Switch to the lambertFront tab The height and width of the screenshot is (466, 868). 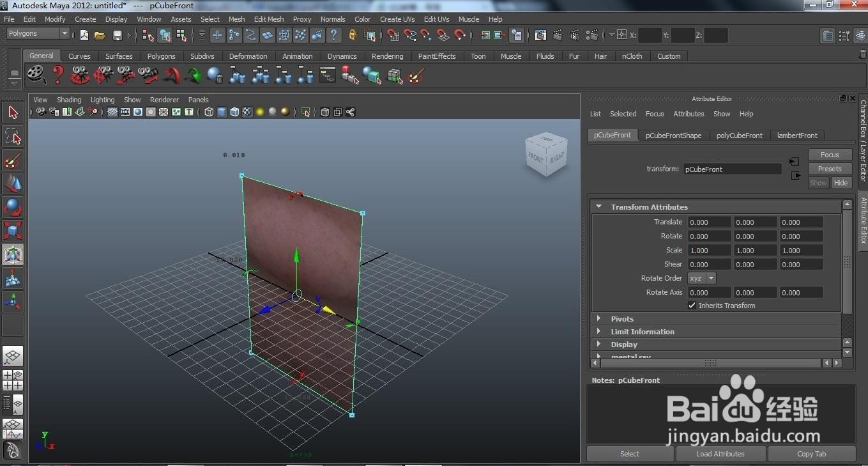pos(796,136)
